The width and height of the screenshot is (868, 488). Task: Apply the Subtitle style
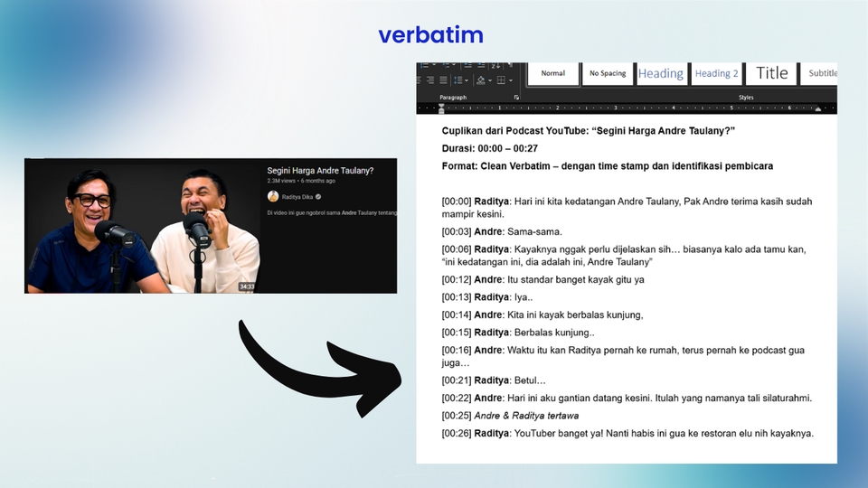coord(819,73)
